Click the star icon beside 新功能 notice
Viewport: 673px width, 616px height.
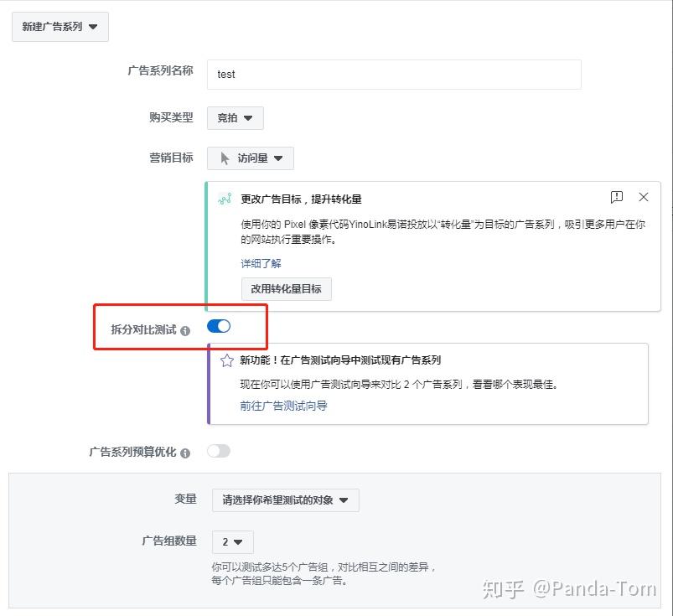coord(227,360)
